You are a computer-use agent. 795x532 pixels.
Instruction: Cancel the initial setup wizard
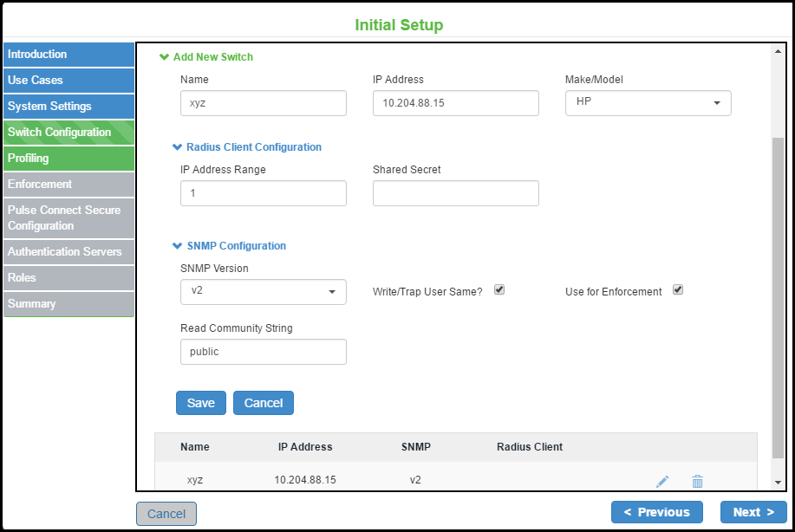tap(166, 514)
